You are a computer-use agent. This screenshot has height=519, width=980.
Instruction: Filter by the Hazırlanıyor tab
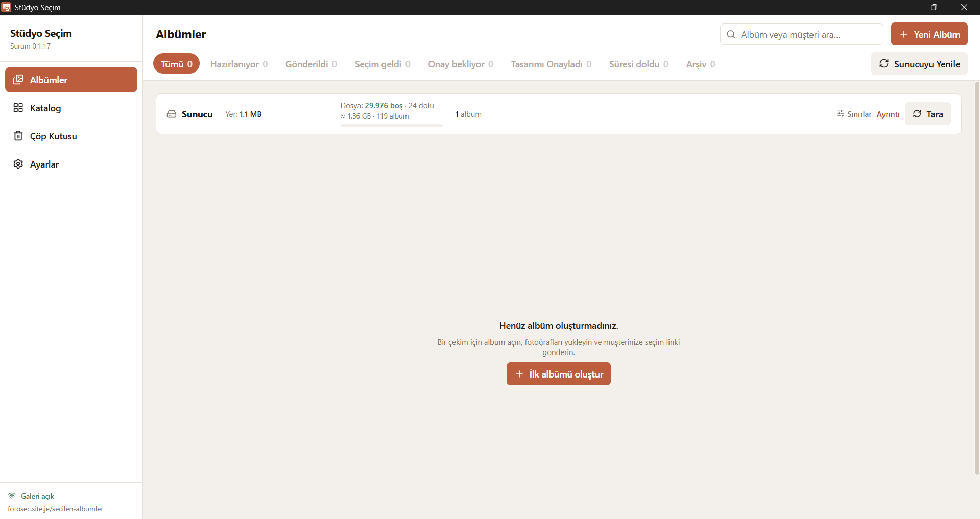pos(239,64)
